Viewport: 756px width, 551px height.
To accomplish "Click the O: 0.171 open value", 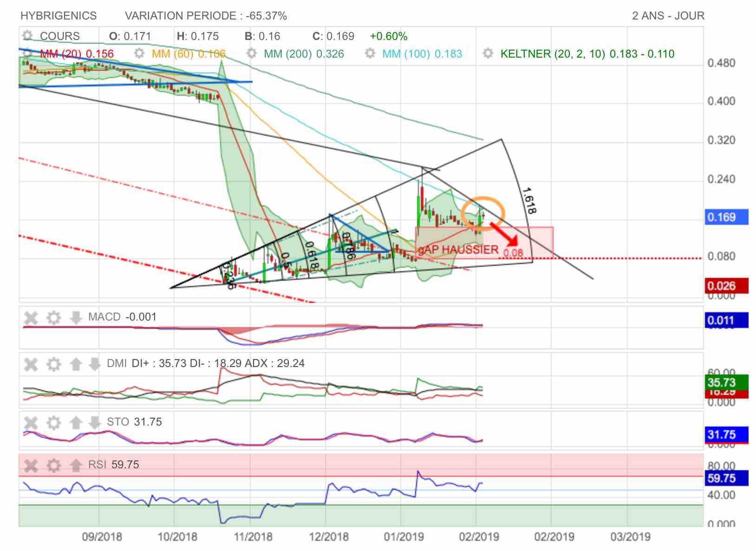I will tap(130, 36).
